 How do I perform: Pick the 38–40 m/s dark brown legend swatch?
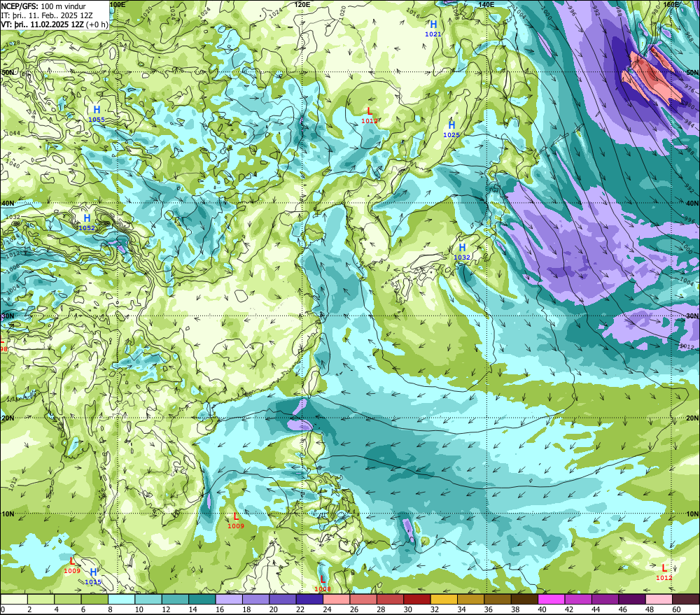pyautogui.click(x=524, y=599)
